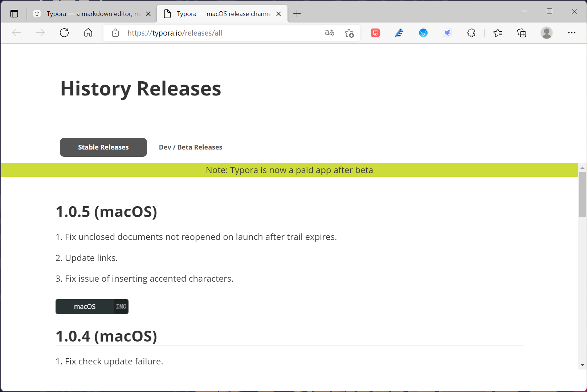Image resolution: width=587 pixels, height=392 pixels.
Task: Select the Dev / Beta Releases tab
Action: tap(190, 147)
